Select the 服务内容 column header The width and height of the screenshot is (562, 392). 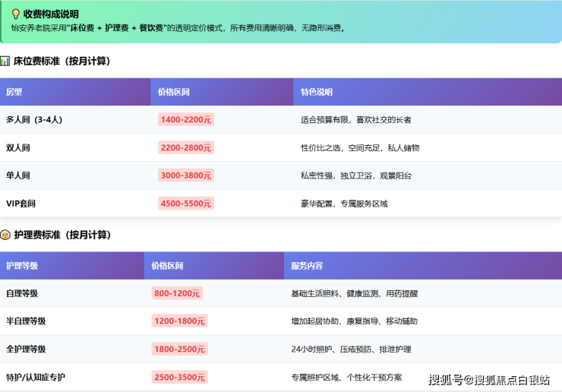[x=307, y=266]
